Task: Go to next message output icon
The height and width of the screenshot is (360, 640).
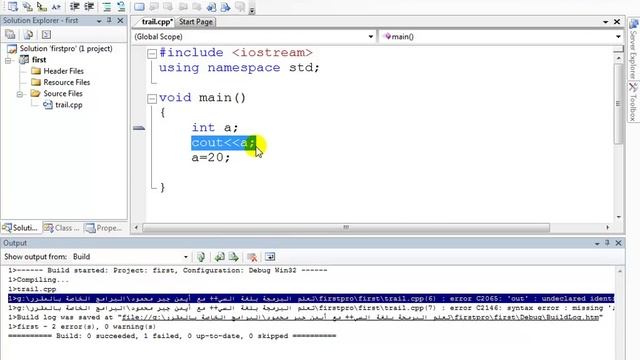Action: (233, 257)
